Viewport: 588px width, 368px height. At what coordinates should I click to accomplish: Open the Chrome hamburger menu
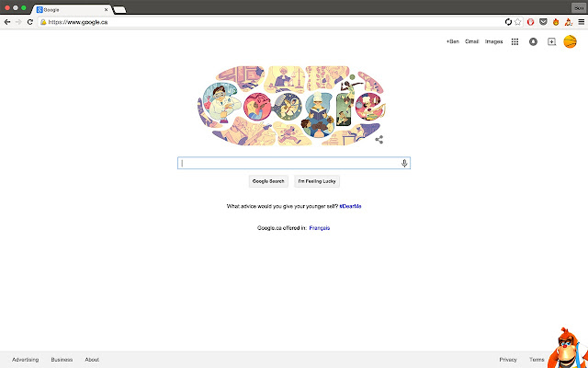pyautogui.click(x=582, y=22)
